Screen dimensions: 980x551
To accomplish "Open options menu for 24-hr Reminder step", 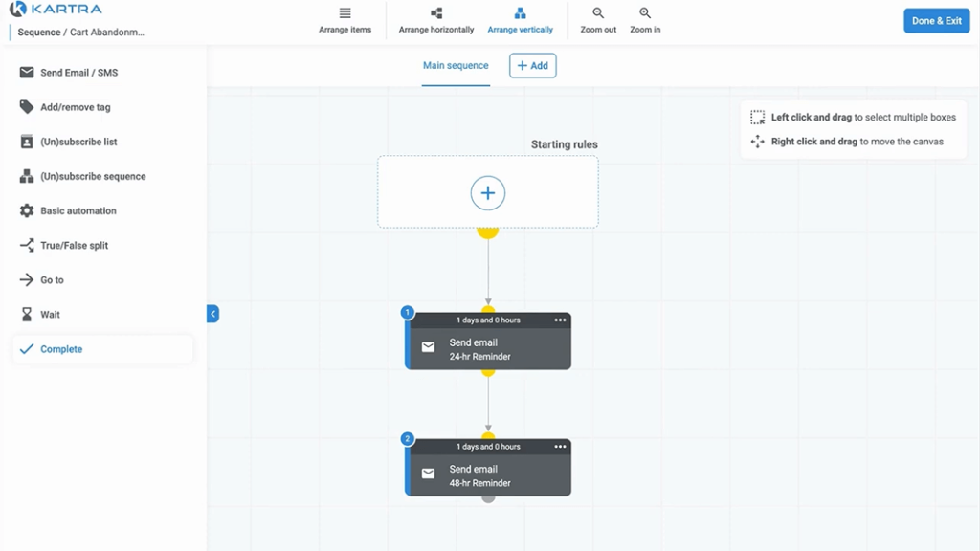I will click(560, 320).
